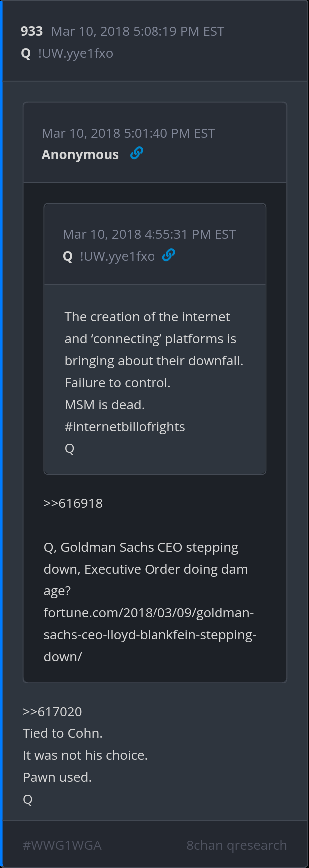Image resolution: width=309 pixels, height=868 pixels.
Task: Select the Anonymous author name
Action: tap(80, 155)
